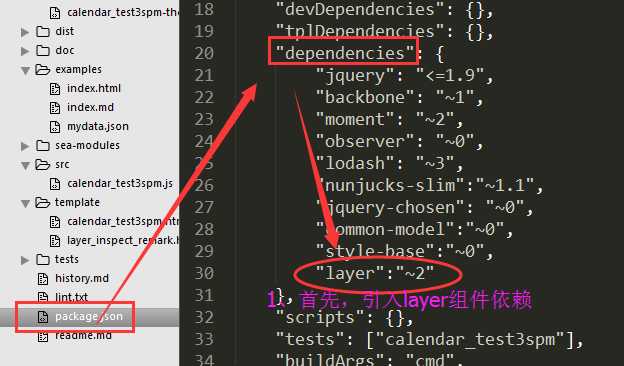The height and width of the screenshot is (366, 624).
Task: Select the tests folder name
Action: [66, 259]
